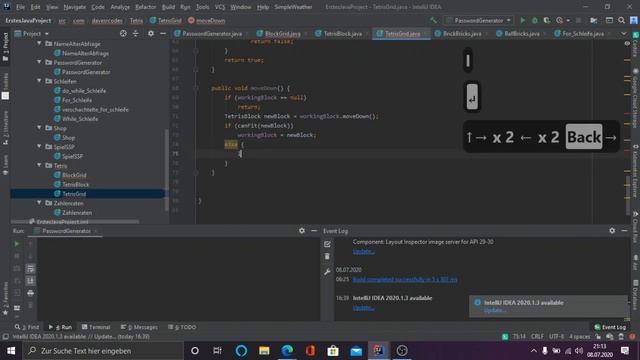
Task: Open the TODO tool window tab
Action: 182,327
